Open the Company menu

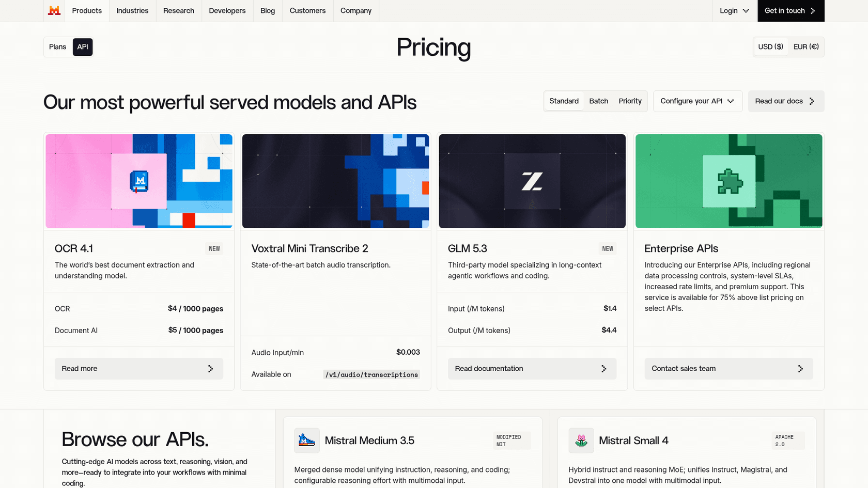coord(356,10)
